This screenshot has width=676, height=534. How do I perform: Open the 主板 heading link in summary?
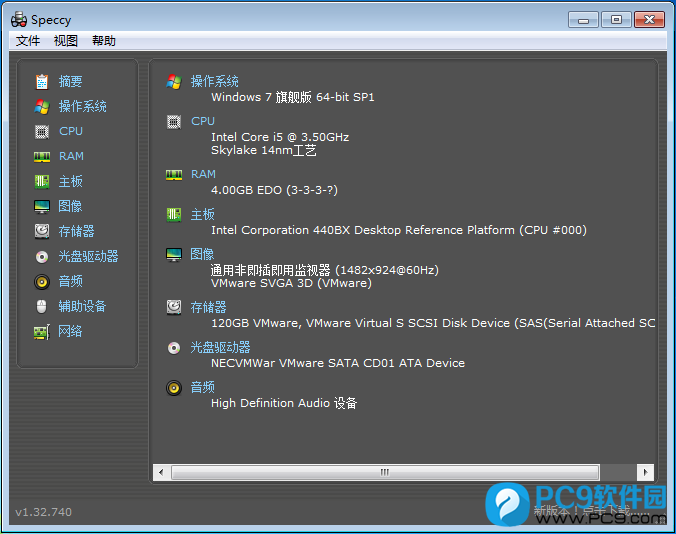click(202, 215)
